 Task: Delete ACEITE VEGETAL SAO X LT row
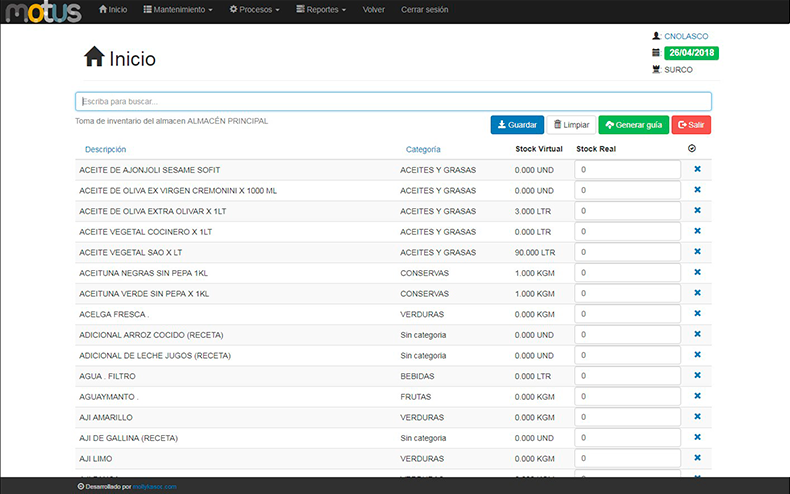point(697,252)
